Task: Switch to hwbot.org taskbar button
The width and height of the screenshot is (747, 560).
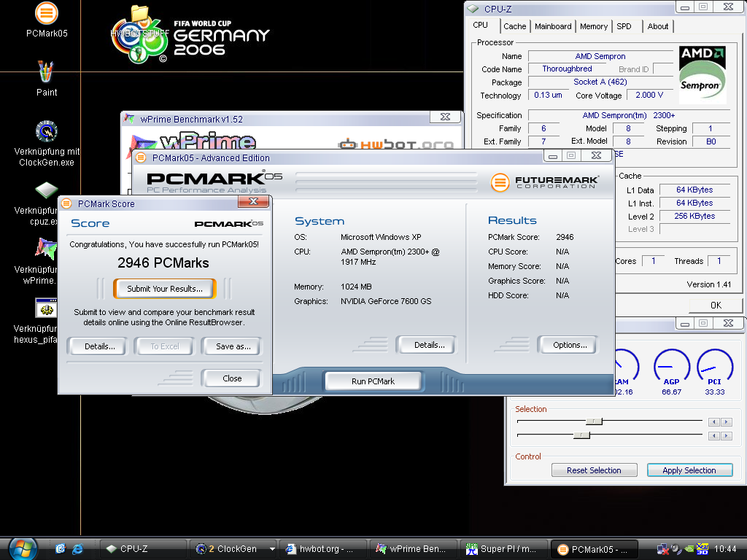Action: coord(322,549)
